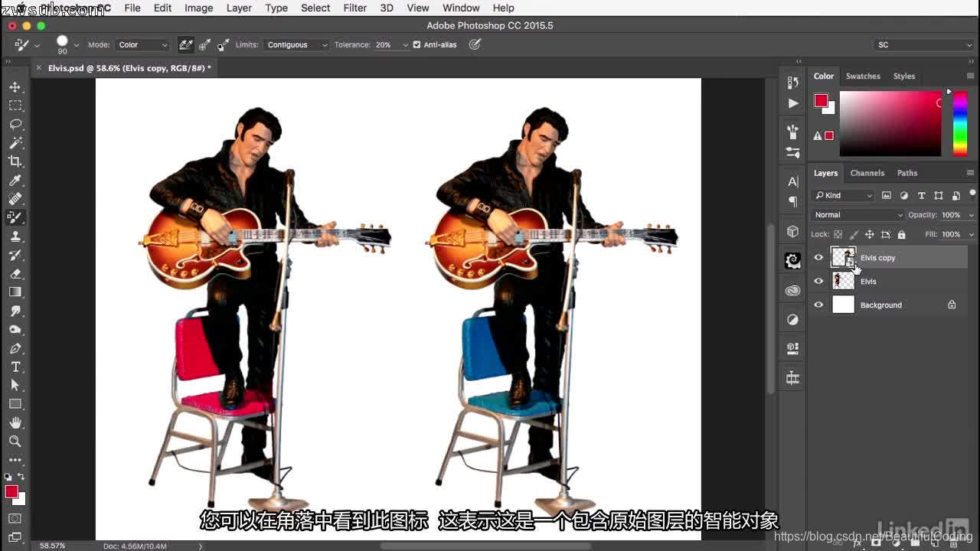Select the Move tool
The image size is (980, 551).
point(15,87)
